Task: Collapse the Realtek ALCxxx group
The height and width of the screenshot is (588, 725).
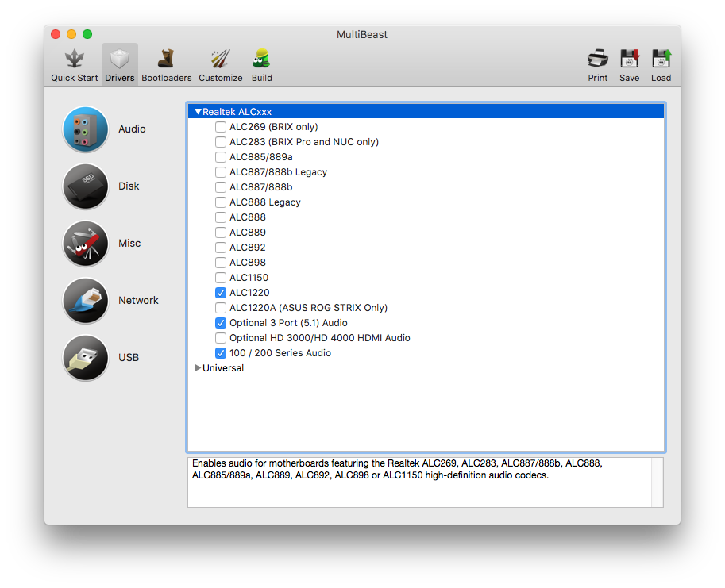Action: click(198, 112)
